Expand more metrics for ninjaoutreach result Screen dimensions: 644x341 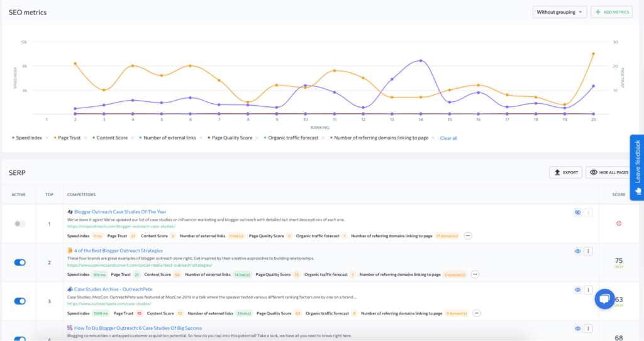pos(468,236)
